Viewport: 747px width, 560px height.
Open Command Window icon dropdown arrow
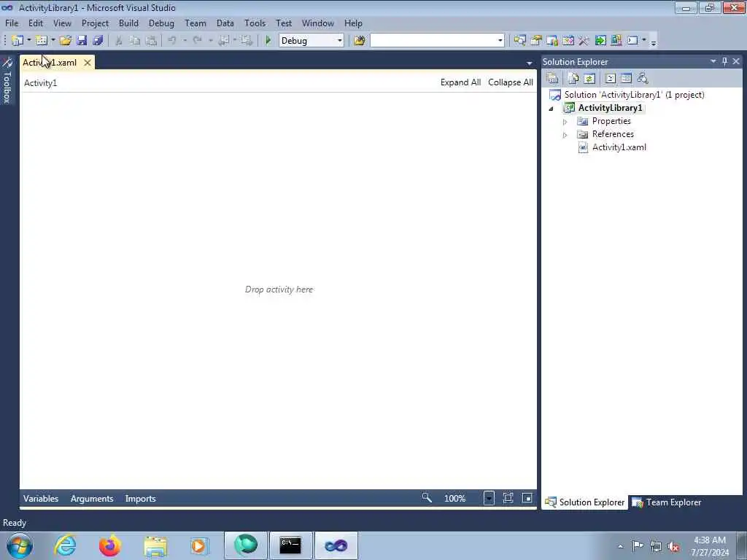coord(644,41)
